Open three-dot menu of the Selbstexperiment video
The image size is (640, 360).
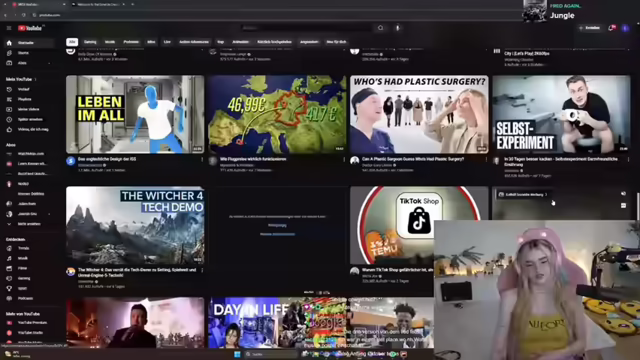(x=628, y=160)
